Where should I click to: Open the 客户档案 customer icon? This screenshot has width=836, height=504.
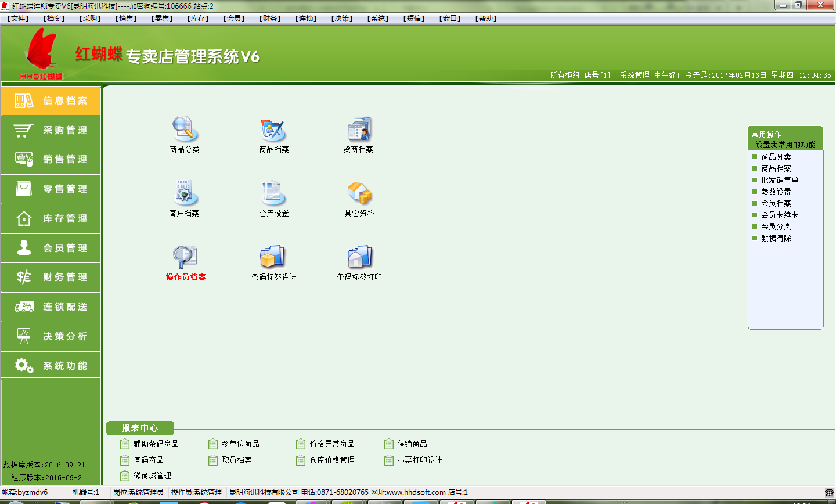coord(185,193)
